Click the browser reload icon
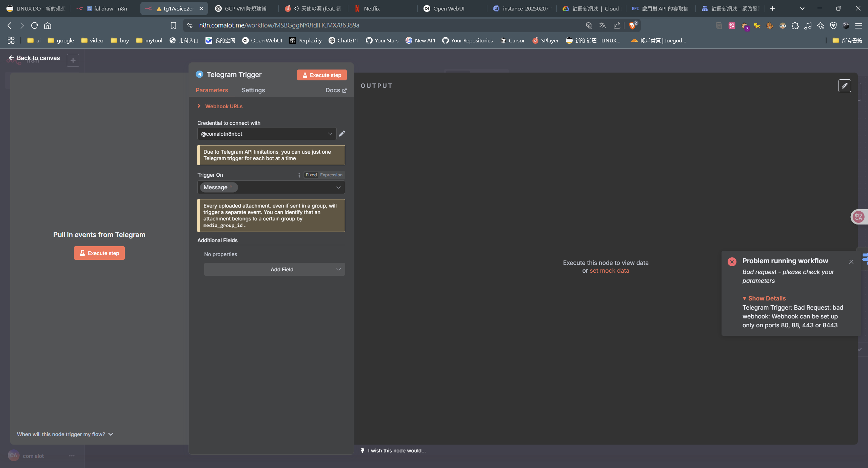 point(35,25)
